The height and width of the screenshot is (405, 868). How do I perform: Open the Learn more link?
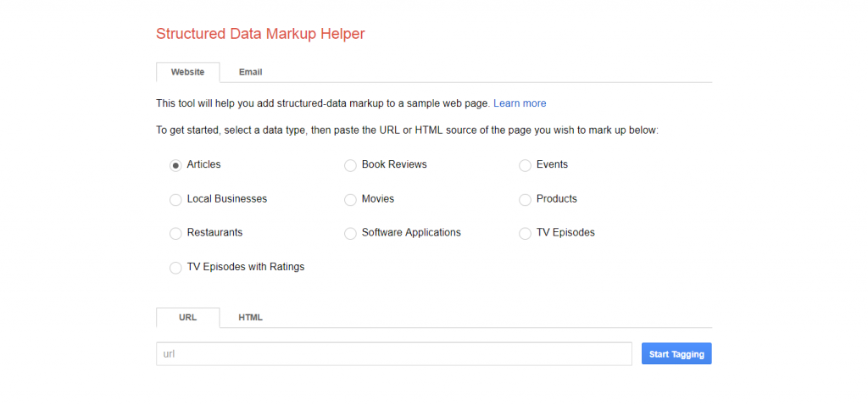pyautogui.click(x=520, y=103)
